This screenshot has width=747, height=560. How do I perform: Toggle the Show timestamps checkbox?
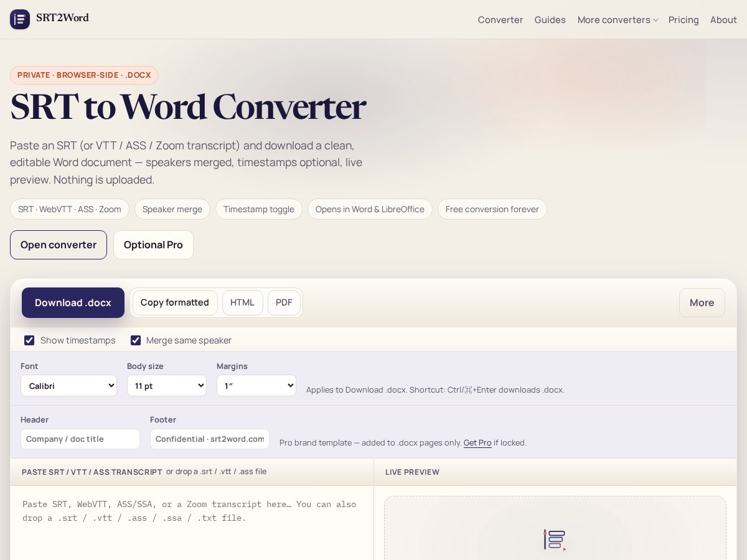(29, 340)
